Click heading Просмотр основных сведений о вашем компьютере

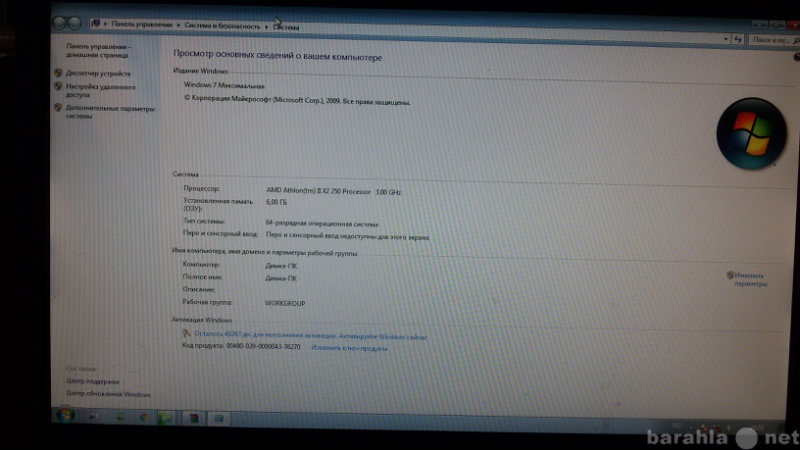(278, 55)
